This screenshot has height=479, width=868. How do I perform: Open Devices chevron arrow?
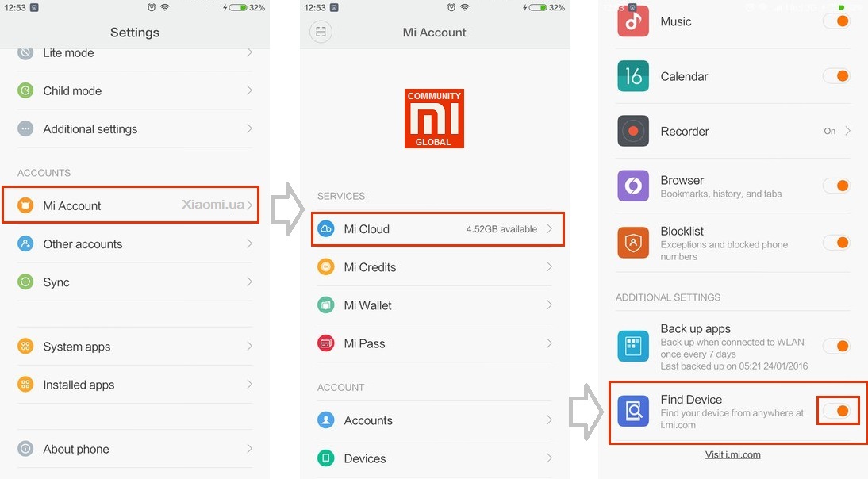550,458
